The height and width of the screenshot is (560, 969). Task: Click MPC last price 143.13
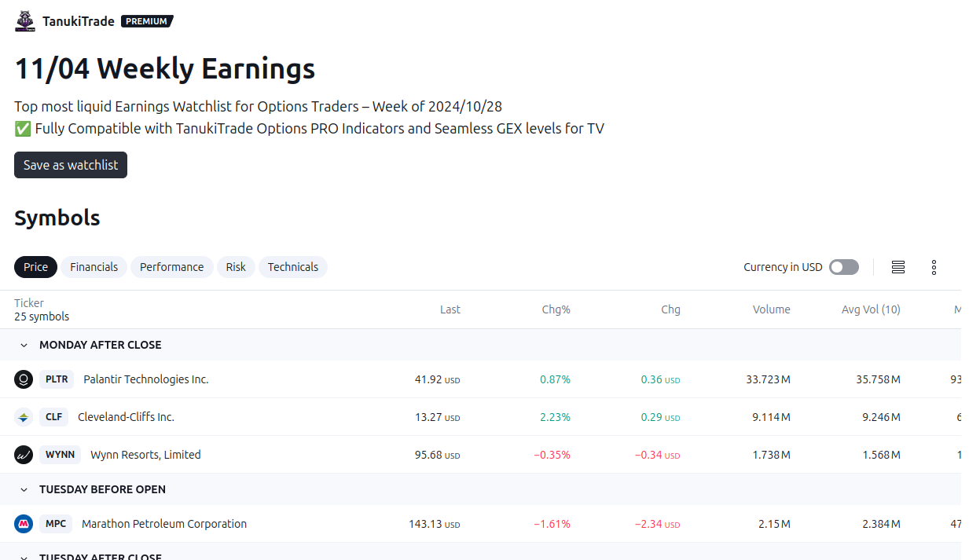tap(435, 524)
